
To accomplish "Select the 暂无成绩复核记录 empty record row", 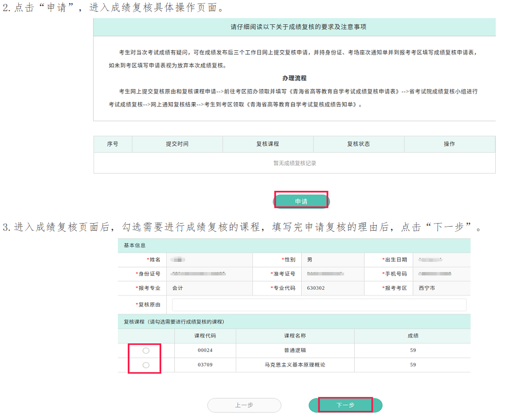I will [295, 162].
